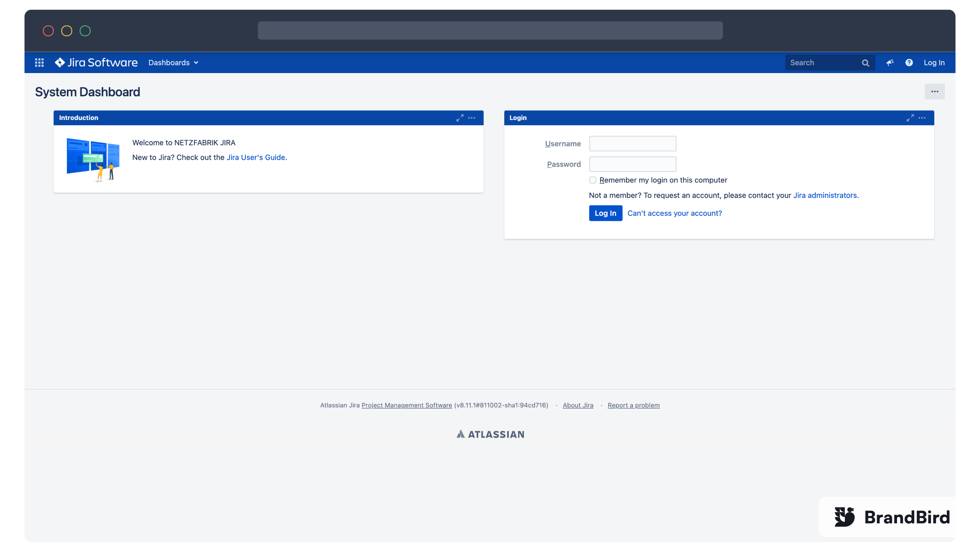Click the Introduction gadget illustration
This screenshot has height=551, width=980.
[93, 160]
